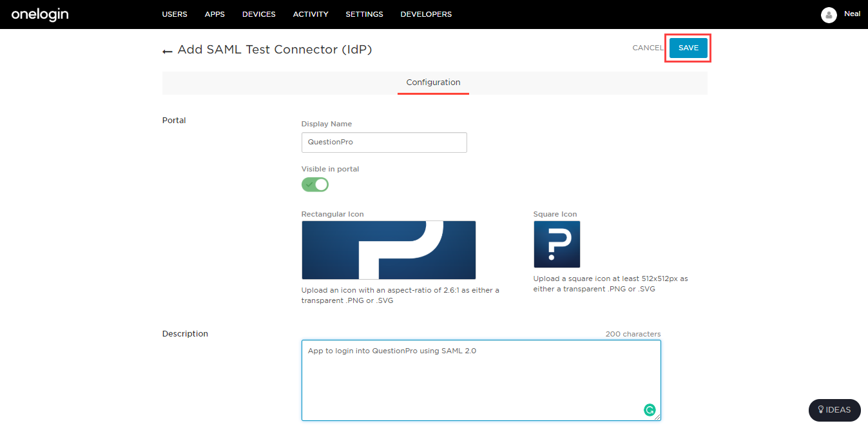The width and height of the screenshot is (868, 430).
Task: Open the Activity menu
Action: click(311, 14)
